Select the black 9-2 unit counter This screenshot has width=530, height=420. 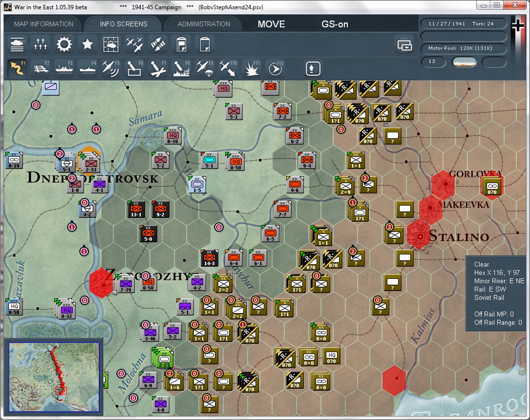point(161,209)
